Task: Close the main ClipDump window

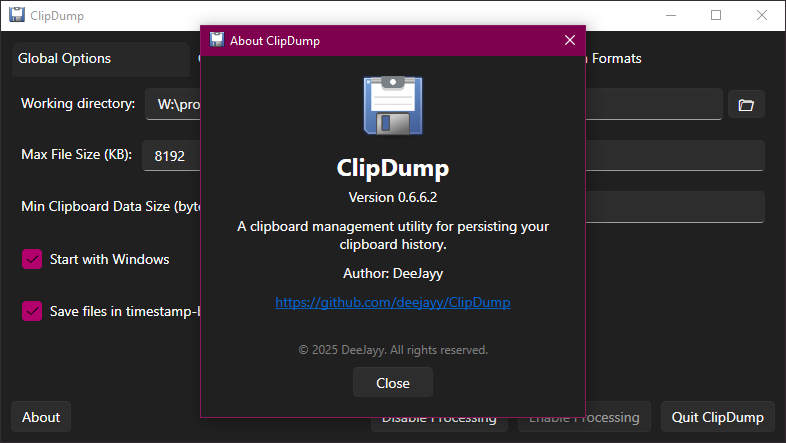Action: click(762, 16)
